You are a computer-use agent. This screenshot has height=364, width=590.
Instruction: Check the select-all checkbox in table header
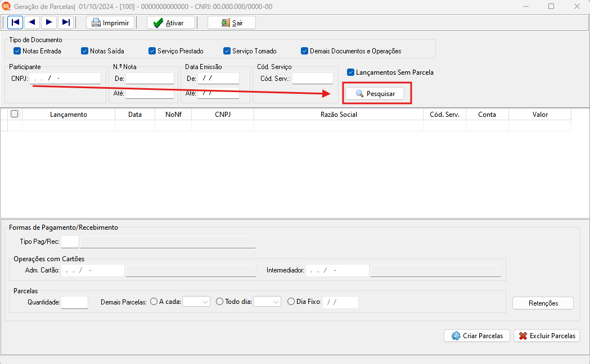click(14, 114)
